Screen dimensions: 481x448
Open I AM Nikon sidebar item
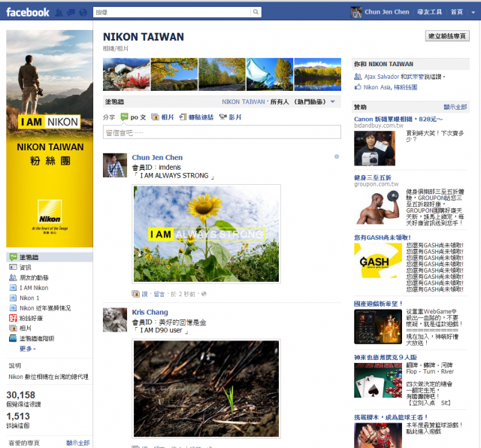(34, 288)
